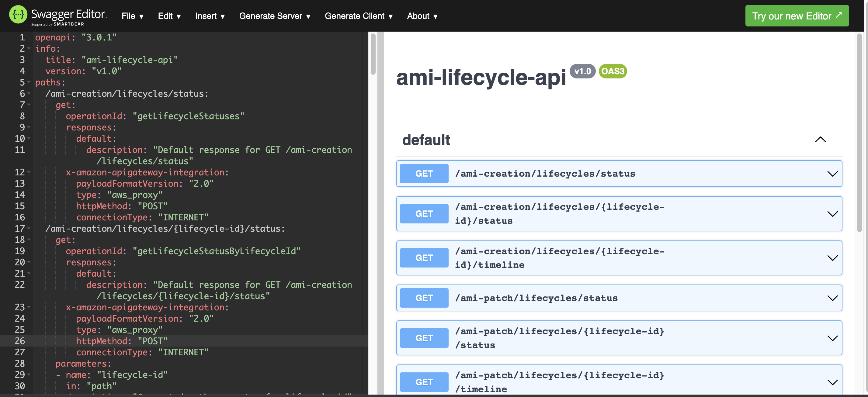The image size is (868, 397).
Task: Open the Generate Server menu
Action: [x=275, y=16]
